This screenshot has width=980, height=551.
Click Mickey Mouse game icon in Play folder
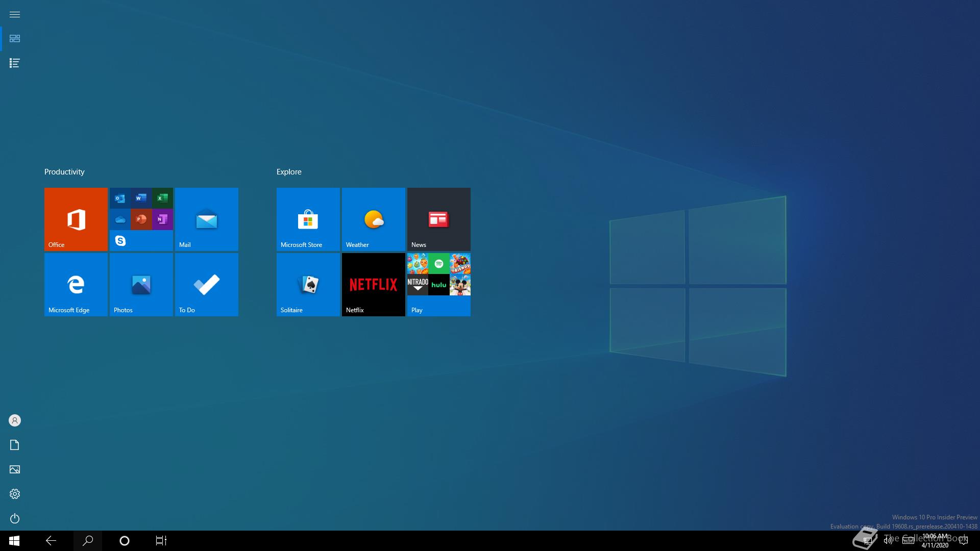click(460, 285)
